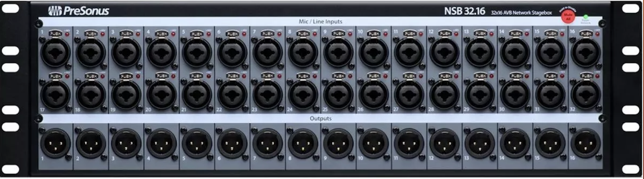Viewport: 644px width, 179px height.
Task: Click the PUSH release tab above input 3
Action: (126, 33)
